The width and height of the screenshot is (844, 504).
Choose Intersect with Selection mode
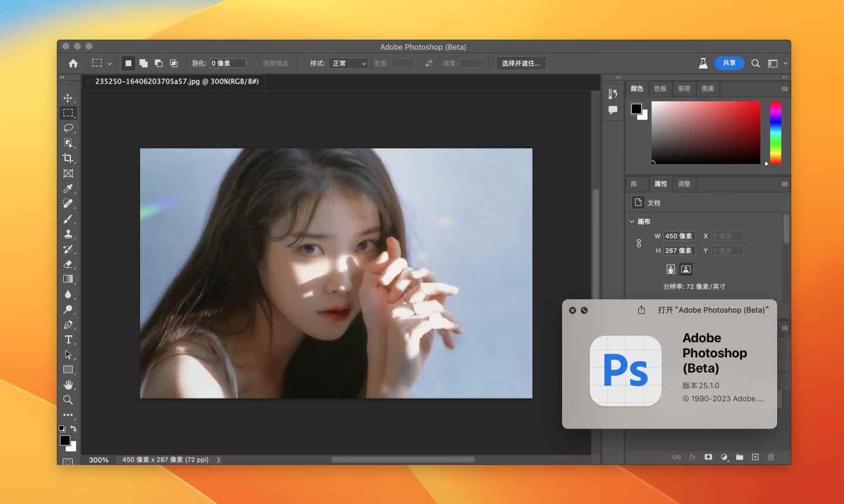[x=174, y=63]
